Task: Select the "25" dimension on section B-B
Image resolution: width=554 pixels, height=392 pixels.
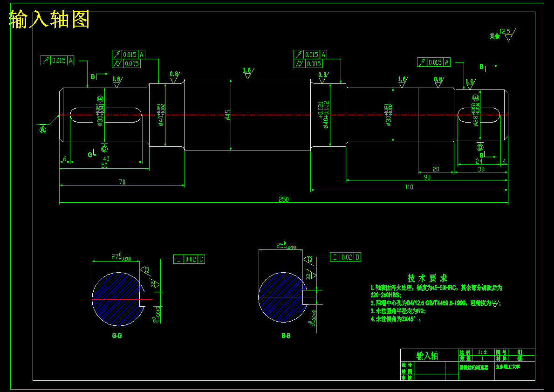Action: (286, 245)
